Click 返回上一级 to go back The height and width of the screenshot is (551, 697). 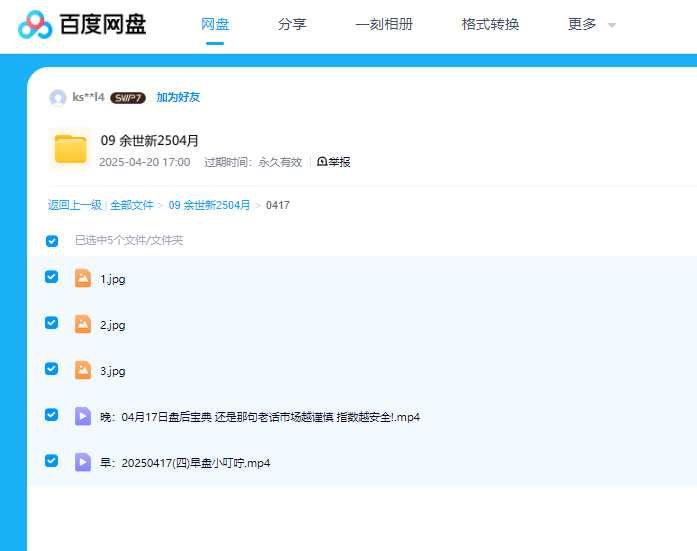click(x=75, y=205)
